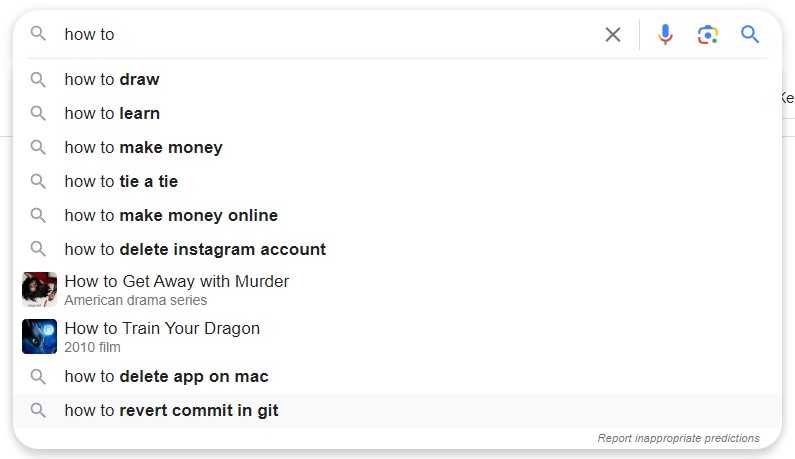
Task: Choose the 'how to make money' suggestion
Action: (397, 148)
